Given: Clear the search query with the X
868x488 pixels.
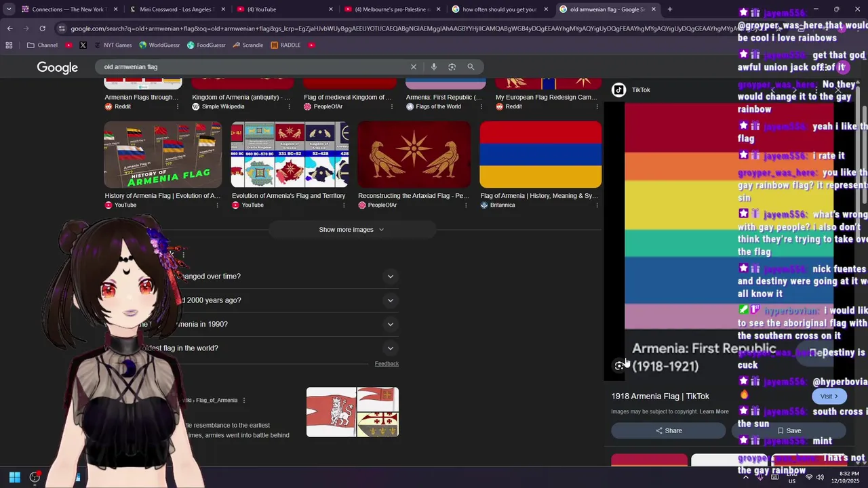Looking at the screenshot, I should coord(414,67).
